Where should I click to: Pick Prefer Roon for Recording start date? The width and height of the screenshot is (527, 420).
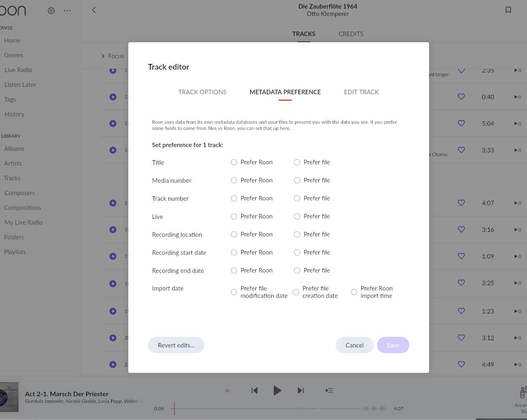tap(234, 252)
